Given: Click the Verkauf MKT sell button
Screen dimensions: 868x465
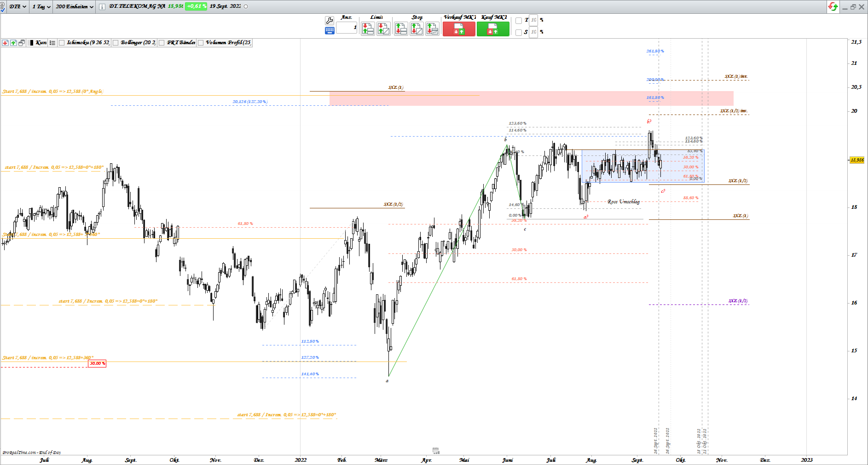Looking at the screenshot, I should (x=459, y=29).
